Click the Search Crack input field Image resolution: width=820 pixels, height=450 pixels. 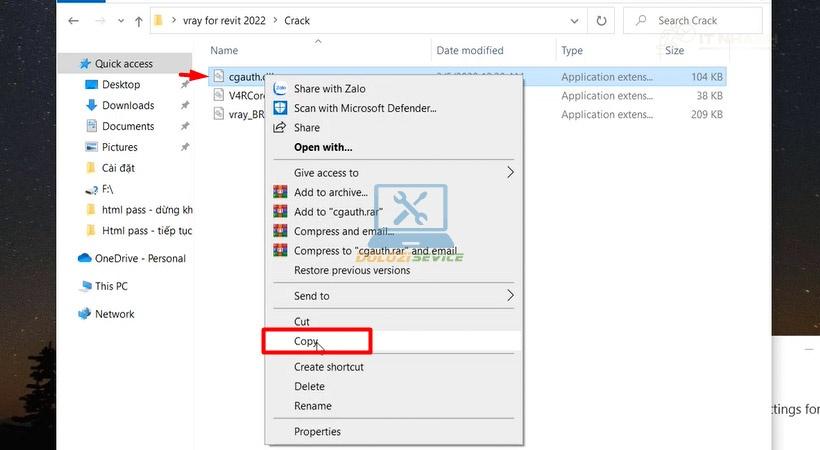pos(693,21)
